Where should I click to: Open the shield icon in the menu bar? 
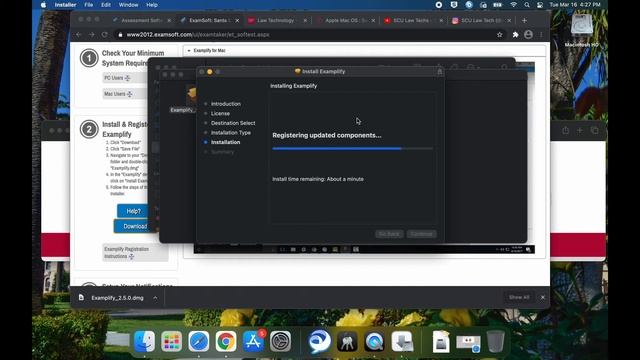click(x=454, y=5)
